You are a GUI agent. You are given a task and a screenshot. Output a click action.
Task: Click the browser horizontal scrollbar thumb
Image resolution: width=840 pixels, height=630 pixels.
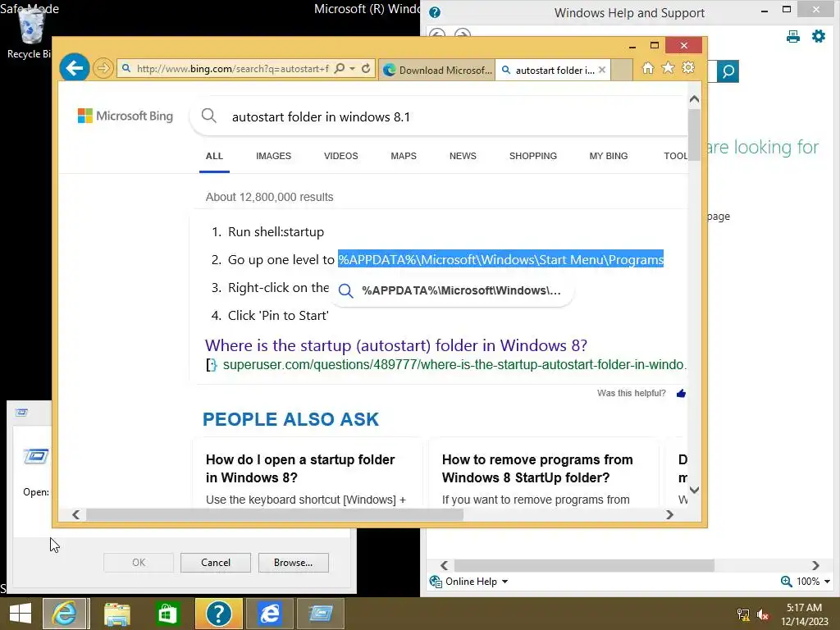tap(274, 515)
